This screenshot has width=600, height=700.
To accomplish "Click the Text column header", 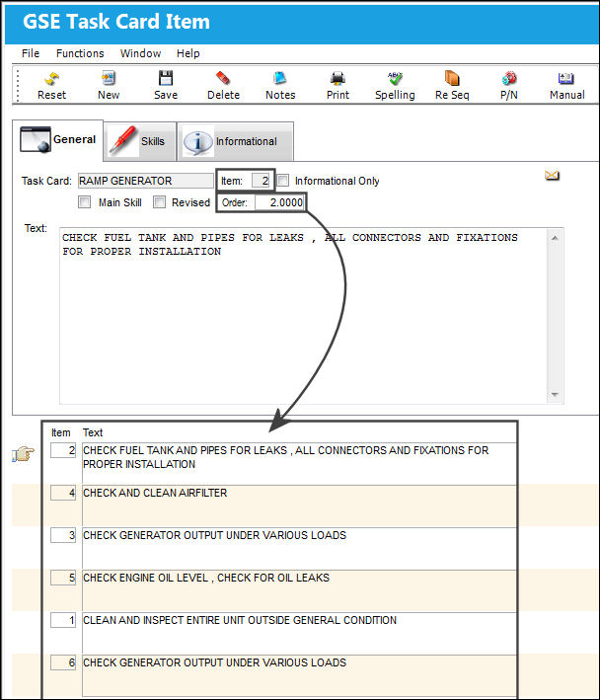I will pos(93,432).
